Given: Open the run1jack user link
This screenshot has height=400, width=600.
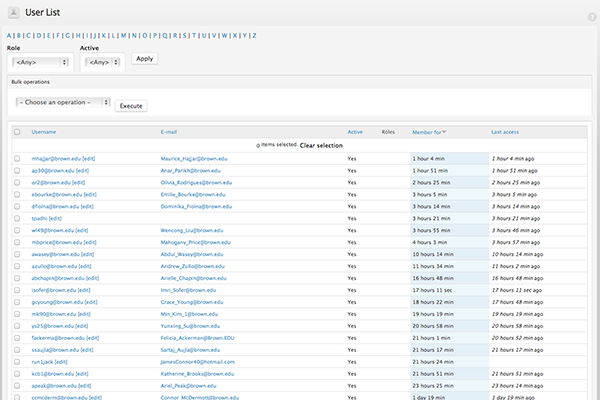Looking at the screenshot, I should click(x=42, y=362).
